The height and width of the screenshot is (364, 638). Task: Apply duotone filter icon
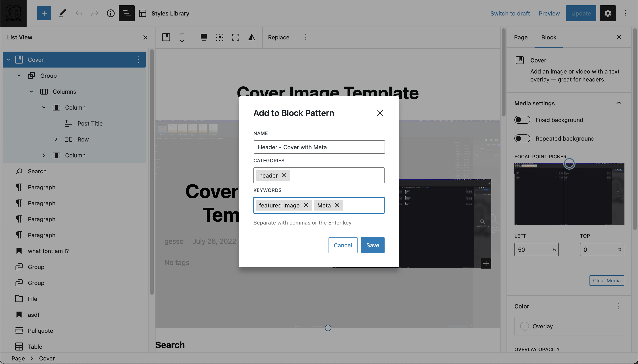pyautogui.click(x=252, y=37)
